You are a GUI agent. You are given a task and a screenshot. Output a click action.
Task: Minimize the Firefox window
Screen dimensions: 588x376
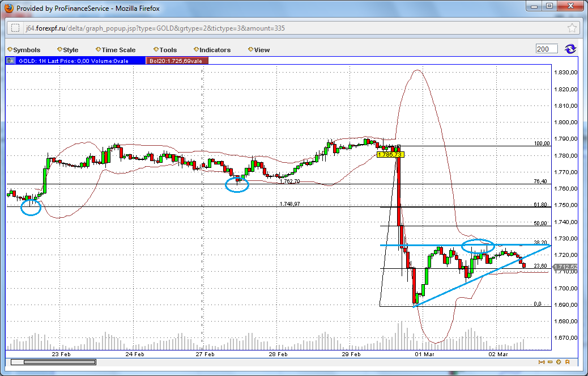pos(534,6)
